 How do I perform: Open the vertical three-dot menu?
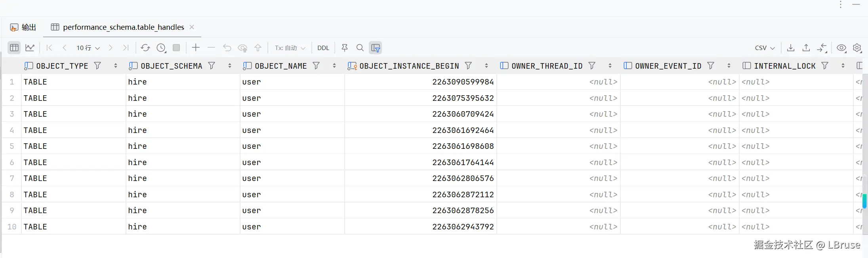click(841, 4)
